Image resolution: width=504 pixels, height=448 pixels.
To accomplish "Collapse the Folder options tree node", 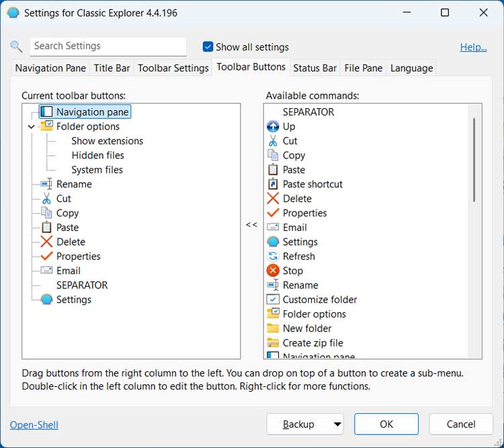I will click(x=31, y=127).
